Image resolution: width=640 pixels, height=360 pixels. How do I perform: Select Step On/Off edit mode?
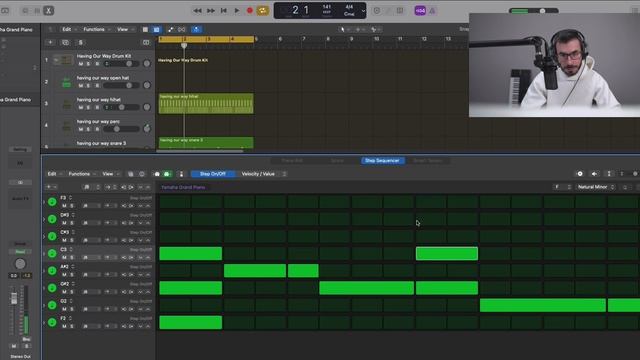click(x=213, y=174)
